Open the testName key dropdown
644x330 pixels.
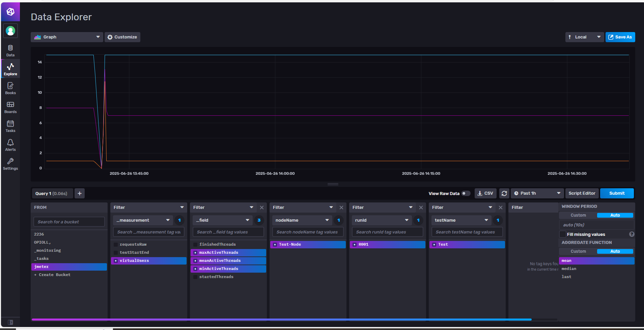(x=461, y=220)
